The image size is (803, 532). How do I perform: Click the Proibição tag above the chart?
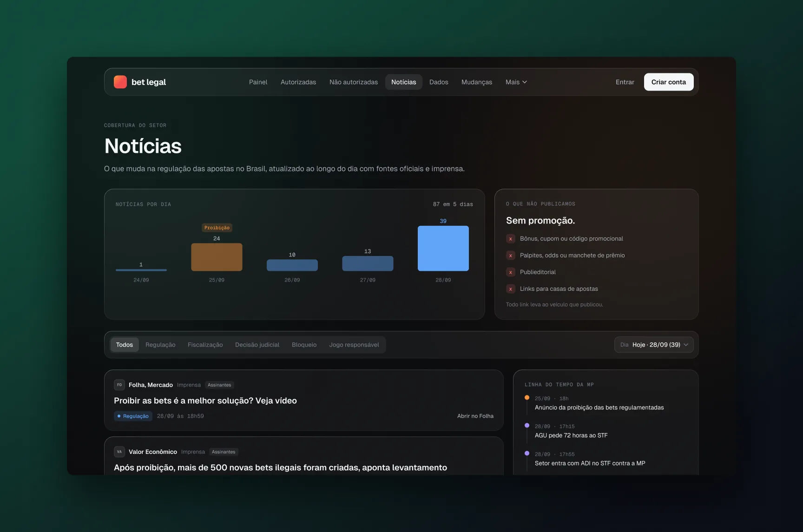click(217, 228)
